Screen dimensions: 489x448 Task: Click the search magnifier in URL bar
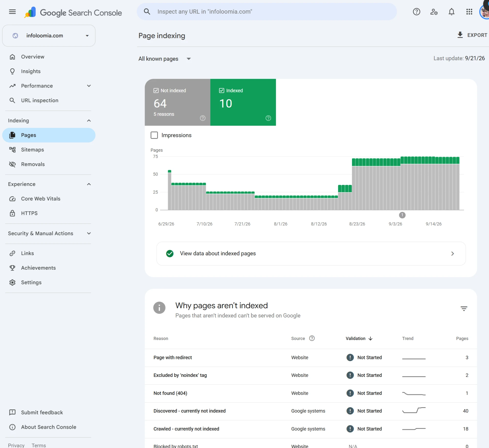(147, 12)
